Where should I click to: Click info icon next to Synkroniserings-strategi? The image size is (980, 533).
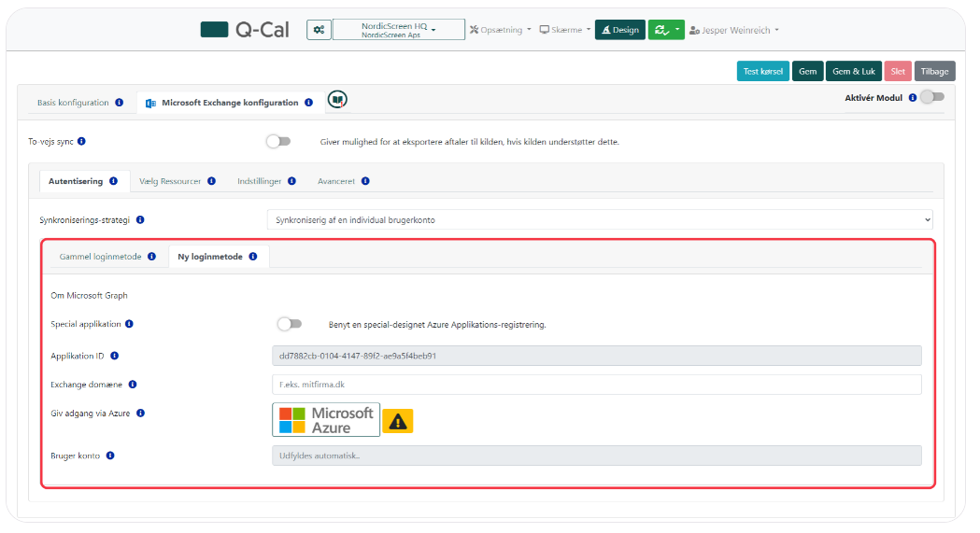coord(140,219)
